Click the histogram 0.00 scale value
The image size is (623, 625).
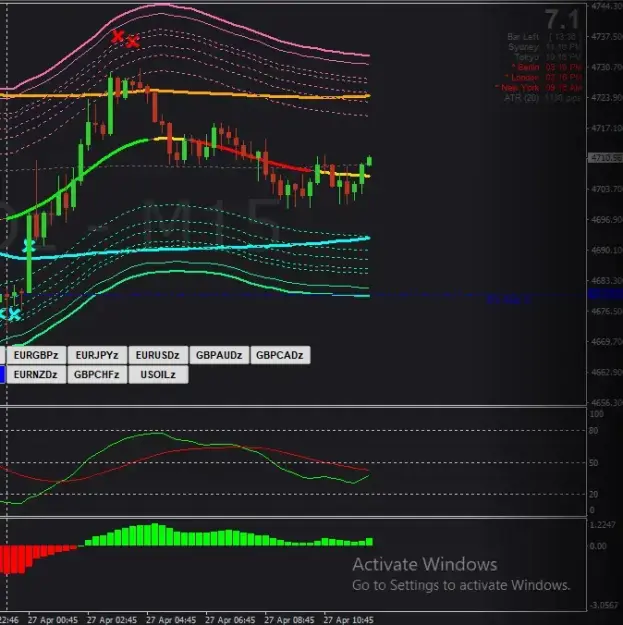(598, 546)
